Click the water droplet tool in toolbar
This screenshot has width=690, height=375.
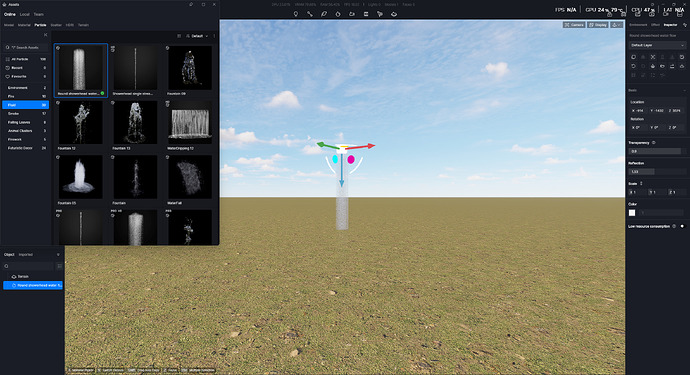(338, 14)
